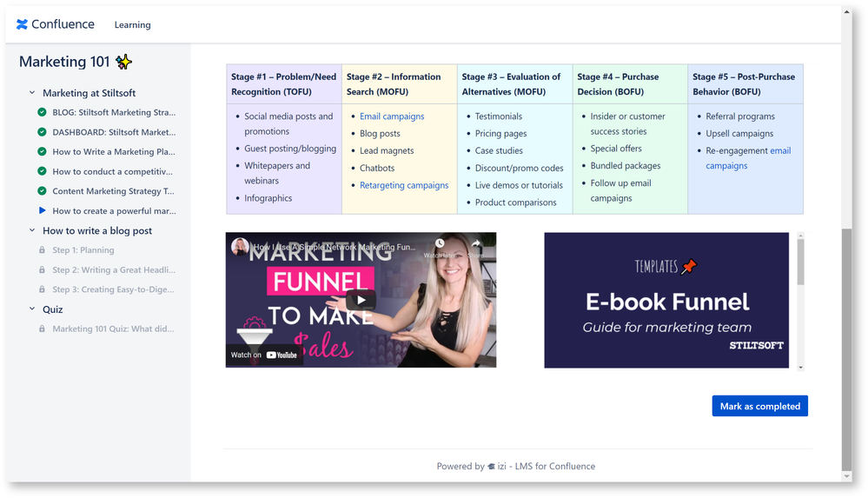Image resolution: width=868 pixels, height=498 pixels.
Task: Click green check icon for DASHBOARD: Stiltsoft Market...
Action: click(42, 132)
